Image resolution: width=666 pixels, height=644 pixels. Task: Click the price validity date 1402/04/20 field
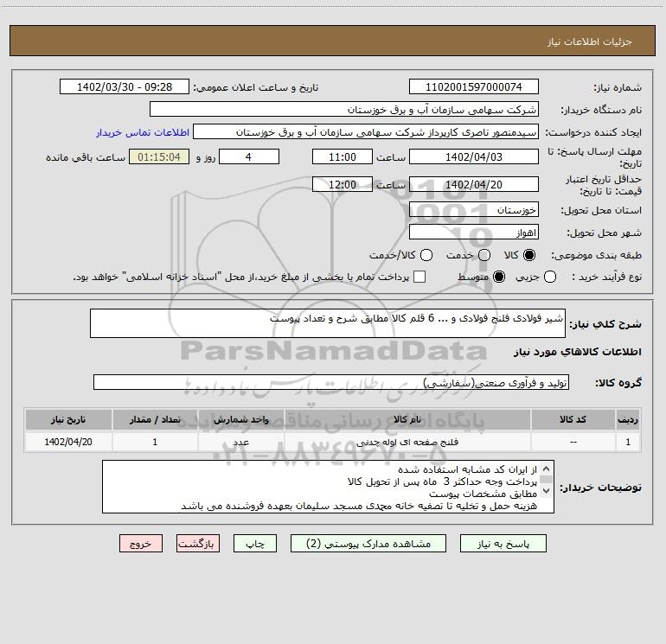click(474, 184)
